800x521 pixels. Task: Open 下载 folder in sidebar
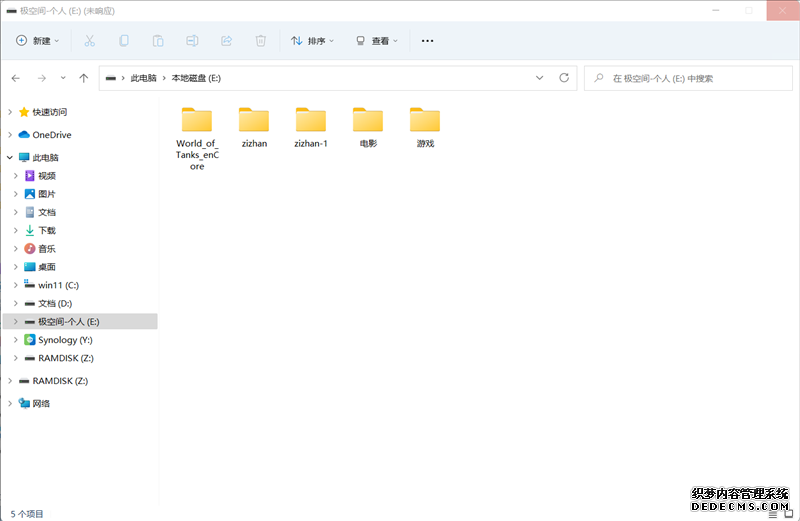46,231
